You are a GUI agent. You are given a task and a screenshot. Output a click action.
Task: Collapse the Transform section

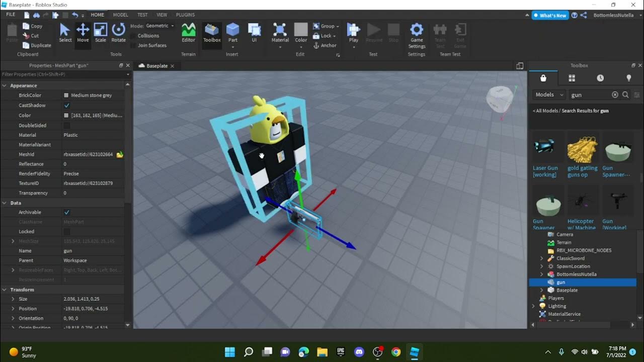pos(5,290)
